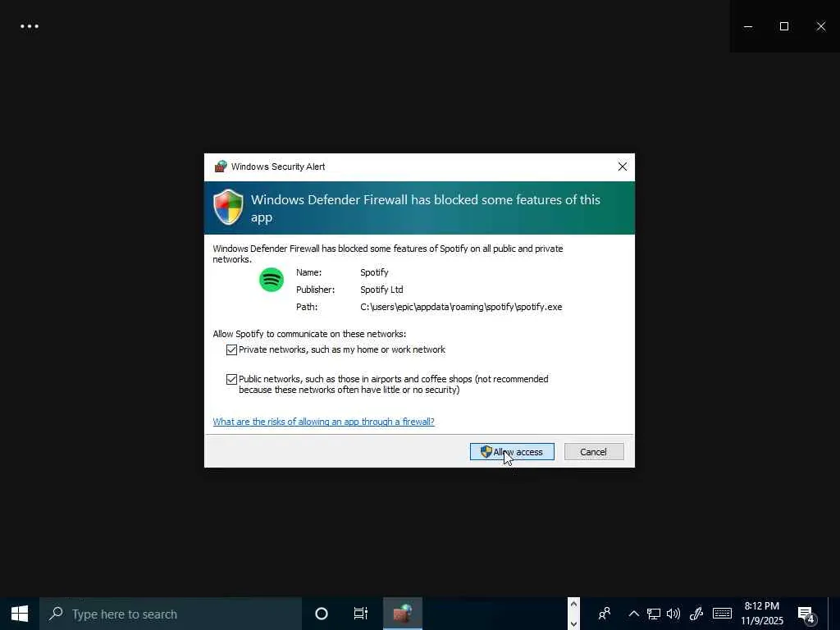Click the Windows Defender shield icon

[228, 207]
